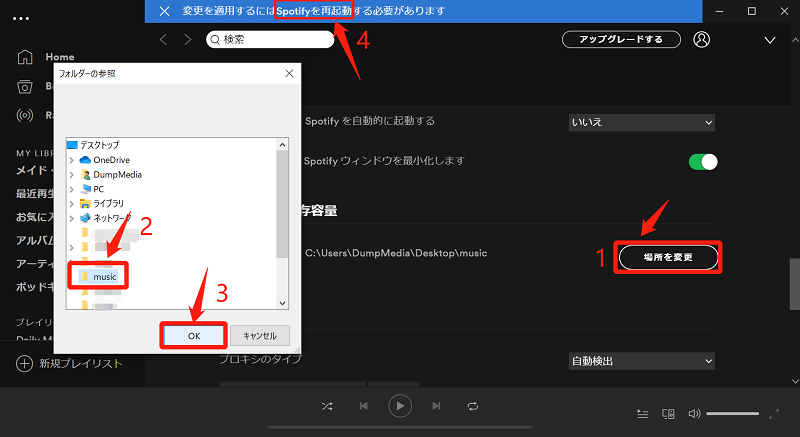The height and width of the screenshot is (437, 800).
Task: Minimize the Spotify window
Action: click(x=719, y=11)
